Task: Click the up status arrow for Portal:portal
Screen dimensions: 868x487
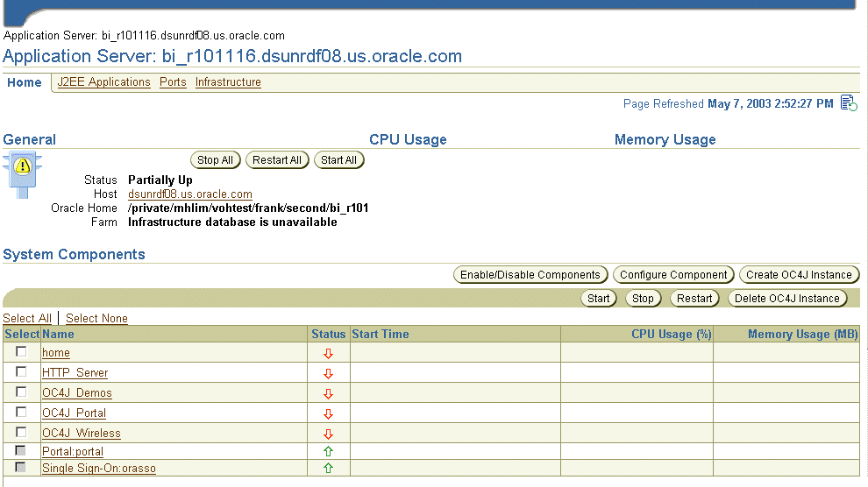Action: pos(328,452)
